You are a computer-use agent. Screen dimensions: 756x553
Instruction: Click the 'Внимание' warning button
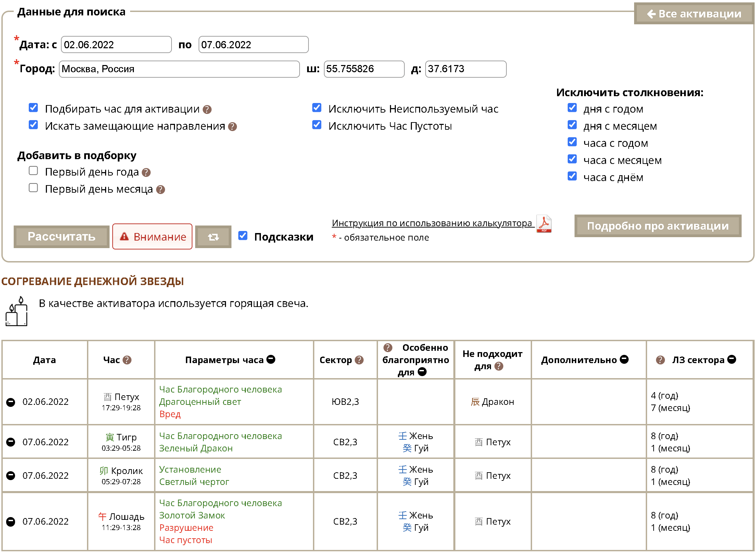152,237
